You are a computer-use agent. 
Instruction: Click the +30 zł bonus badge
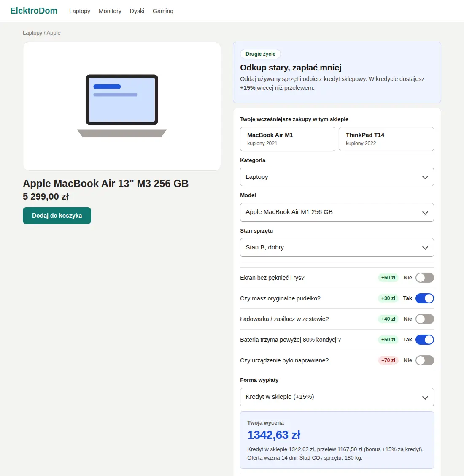[x=388, y=298]
